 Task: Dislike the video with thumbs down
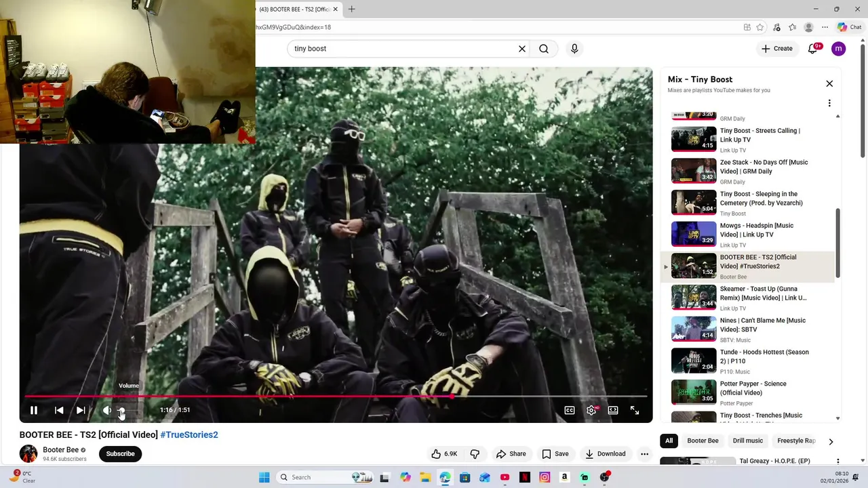click(x=475, y=454)
